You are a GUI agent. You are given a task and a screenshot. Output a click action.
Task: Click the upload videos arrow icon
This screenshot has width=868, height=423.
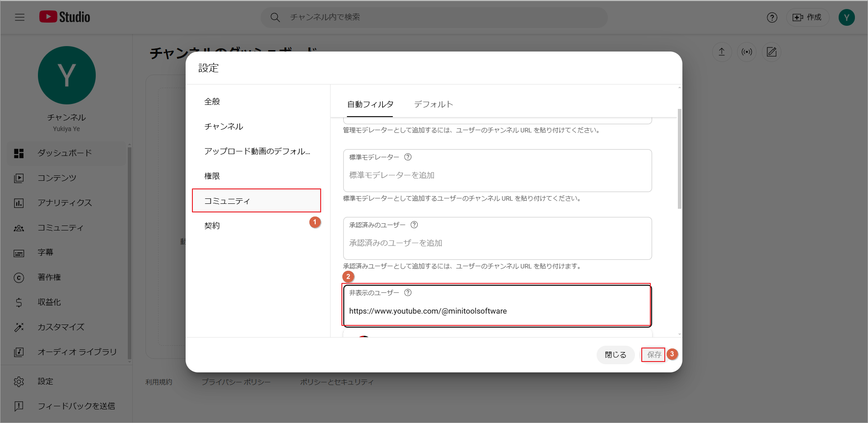(722, 52)
